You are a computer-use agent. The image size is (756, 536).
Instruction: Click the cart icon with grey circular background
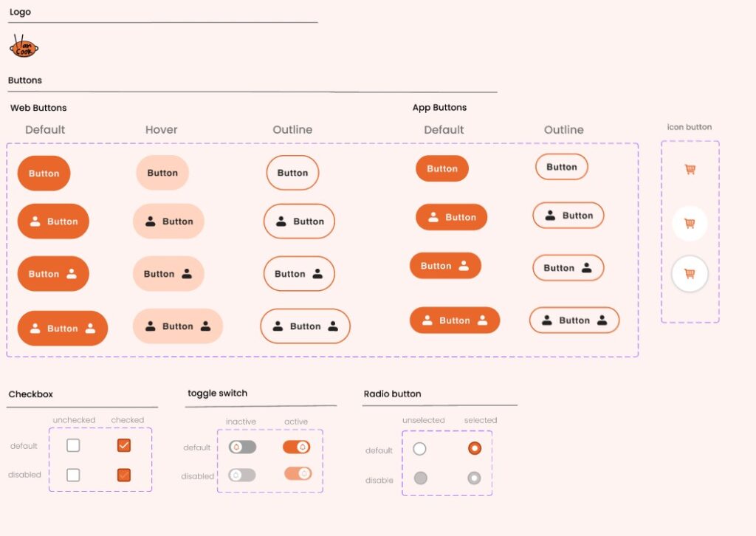689,272
